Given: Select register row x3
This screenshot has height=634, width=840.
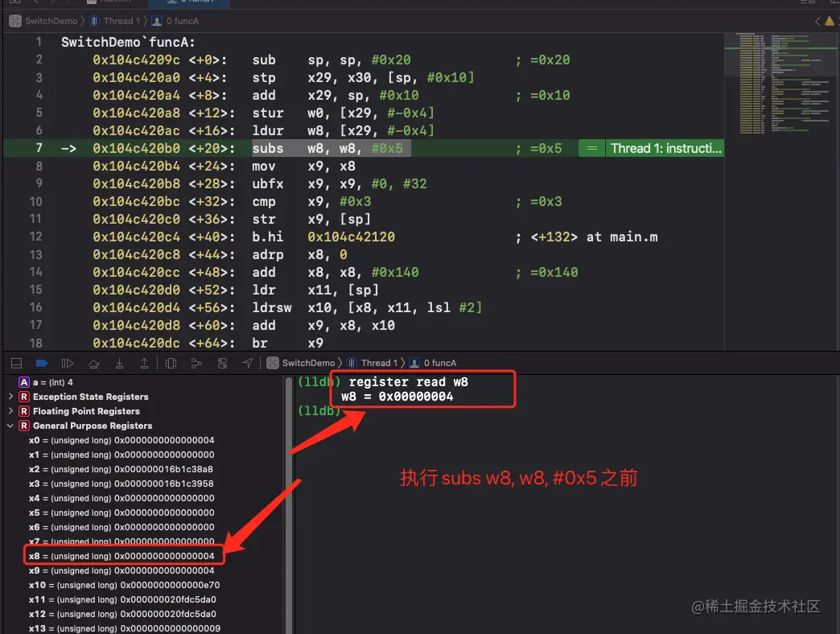Looking at the screenshot, I should (x=121, y=484).
